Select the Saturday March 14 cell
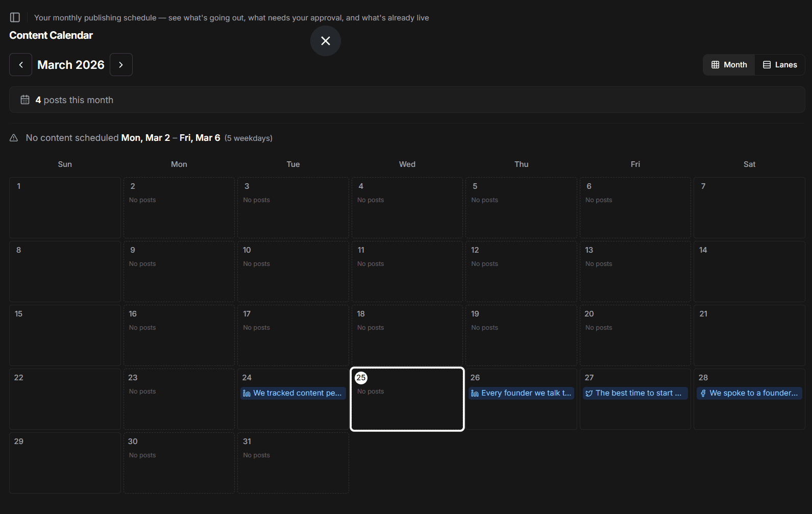This screenshot has width=812, height=514. coord(749,272)
